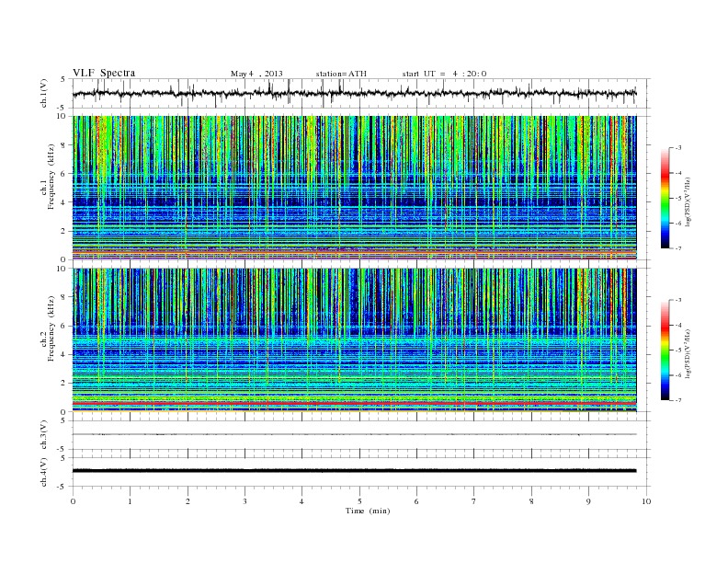Click the 3 minute tick label on Time axis
Image resolution: width=728 pixels, height=563 pixels.
(245, 501)
